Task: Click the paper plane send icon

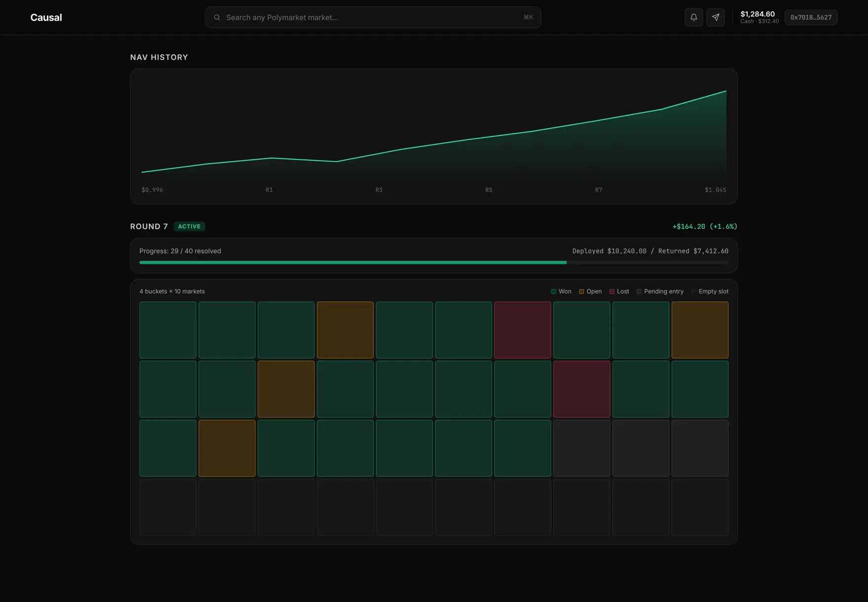Action: point(715,17)
